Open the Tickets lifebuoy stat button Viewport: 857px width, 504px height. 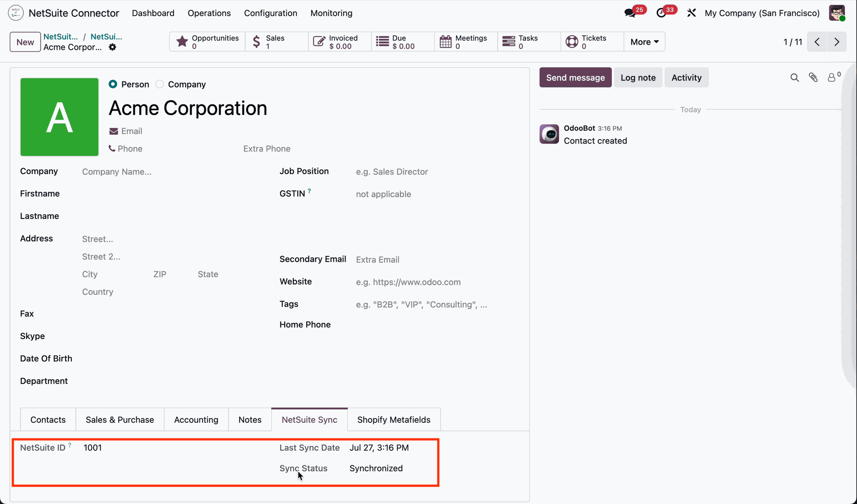click(592, 42)
